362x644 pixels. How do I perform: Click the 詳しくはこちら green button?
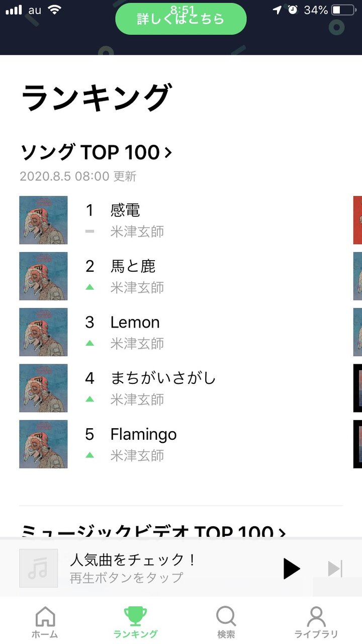point(181,19)
